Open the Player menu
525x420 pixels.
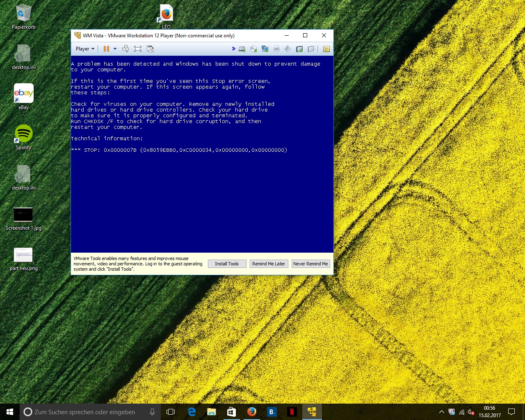pos(85,49)
